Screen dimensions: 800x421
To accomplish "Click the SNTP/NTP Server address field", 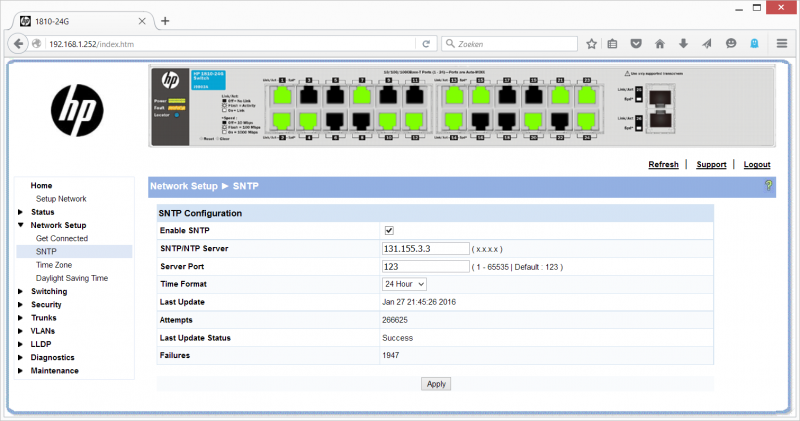I will pos(425,249).
